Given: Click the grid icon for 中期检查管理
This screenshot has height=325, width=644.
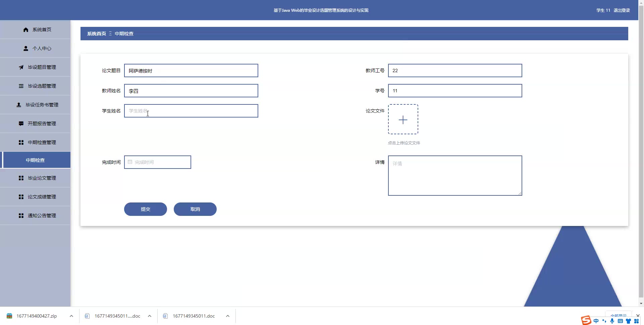Looking at the screenshot, I should (x=21, y=142).
